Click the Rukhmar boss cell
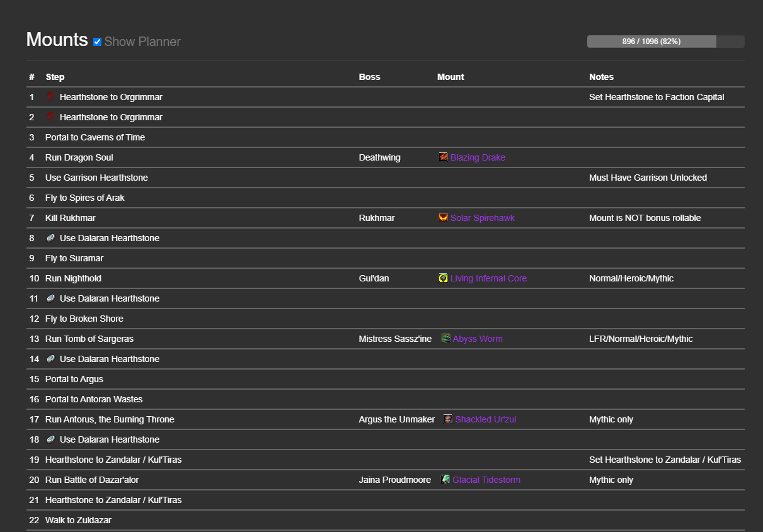The width and height of the screenshot is (763, 532). click(x=377, y=218)
